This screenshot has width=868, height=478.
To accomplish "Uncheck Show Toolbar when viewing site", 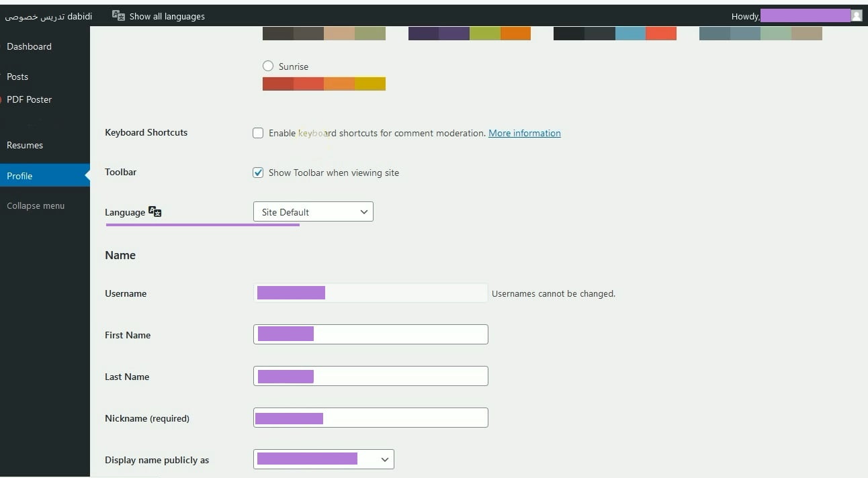I will pos(258,173).
